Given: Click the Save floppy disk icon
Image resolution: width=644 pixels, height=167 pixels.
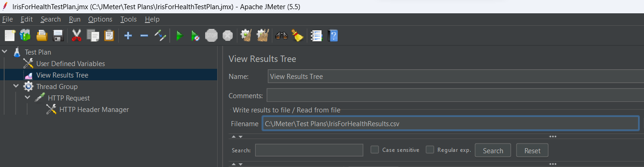Looking at the screenshot, I should (58, 35).
